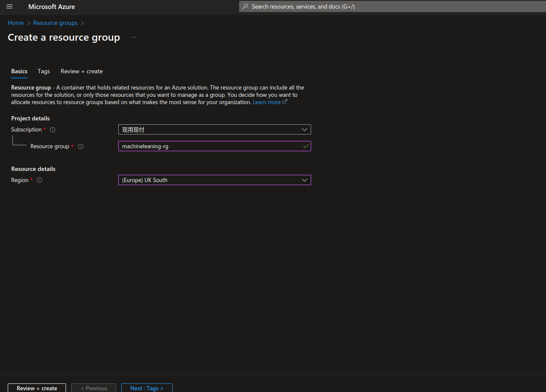The image size is (546, 392).
Task: Click the external link icon after Learn more
Action: 285,102
